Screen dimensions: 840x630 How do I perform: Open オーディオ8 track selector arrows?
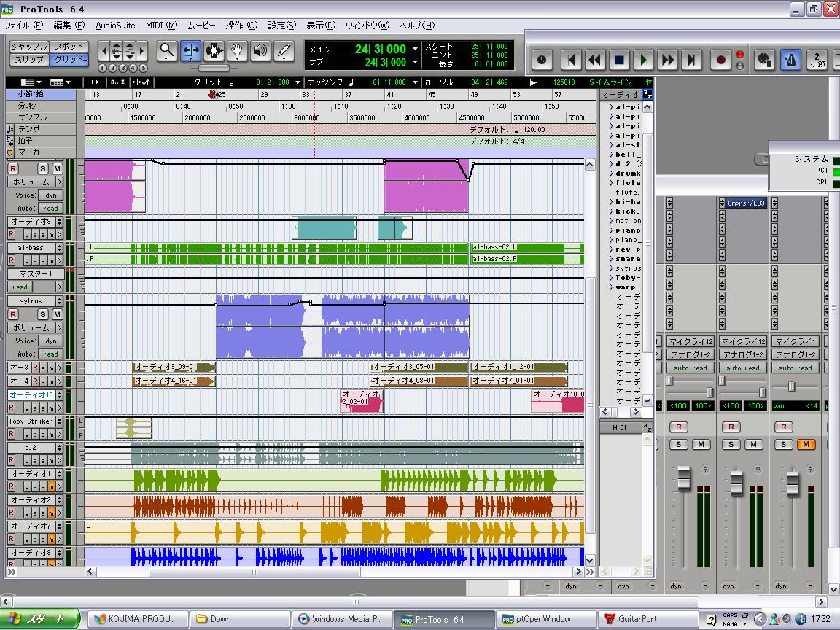[x=60, y=221]
